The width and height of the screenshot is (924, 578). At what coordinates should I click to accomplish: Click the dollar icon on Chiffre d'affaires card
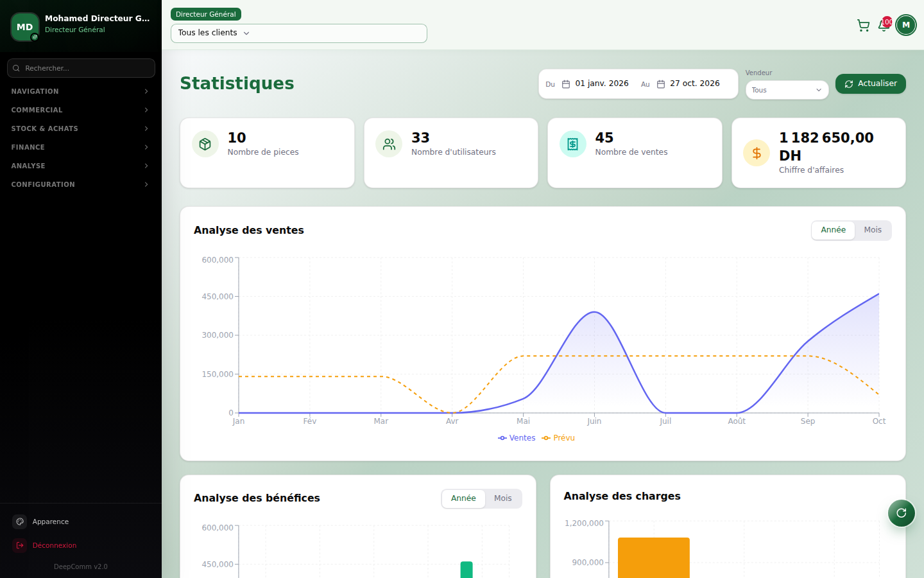coord(757,153)
